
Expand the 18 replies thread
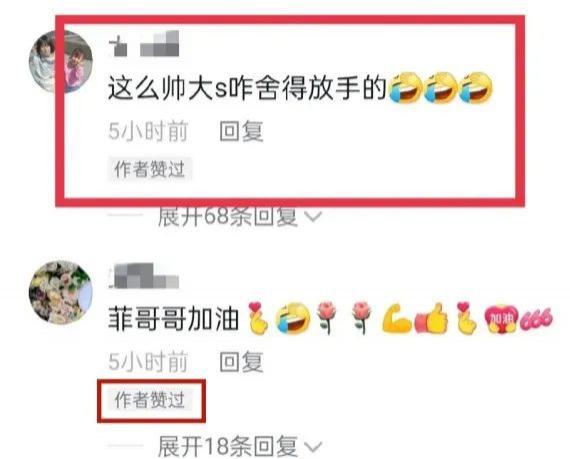coord(228,446)
